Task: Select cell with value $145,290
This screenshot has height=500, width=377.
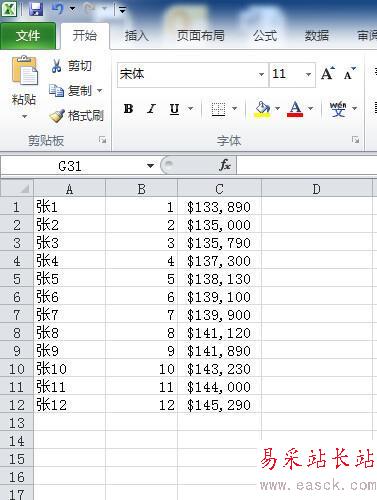Action: [219, 405]
